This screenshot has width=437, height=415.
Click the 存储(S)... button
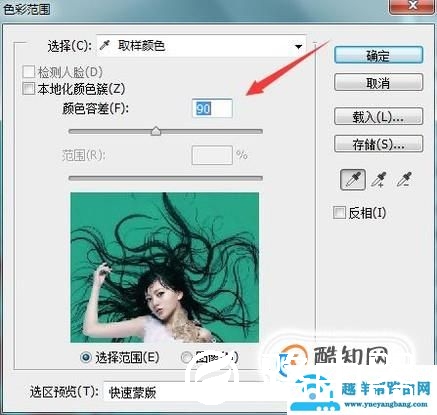point(379,144)
